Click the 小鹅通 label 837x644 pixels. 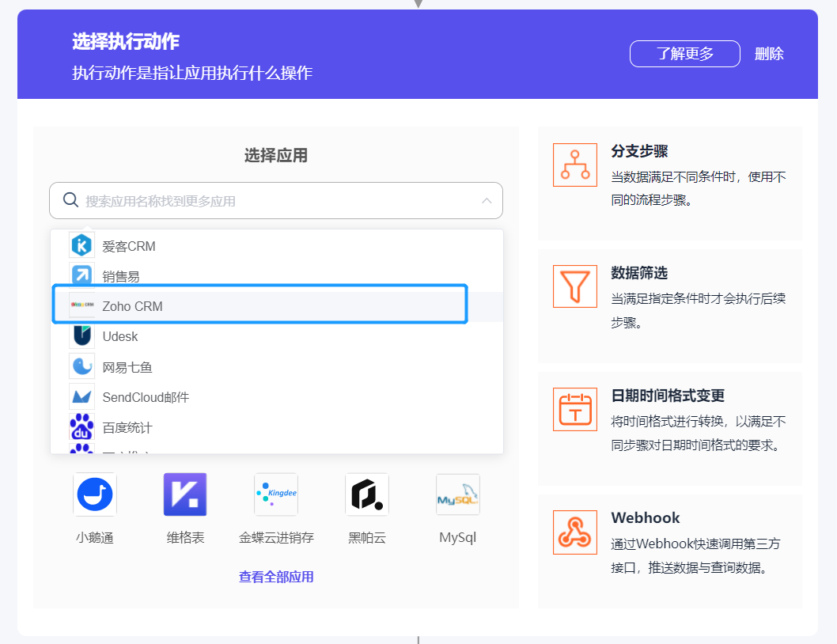click(x=95, y=537)
